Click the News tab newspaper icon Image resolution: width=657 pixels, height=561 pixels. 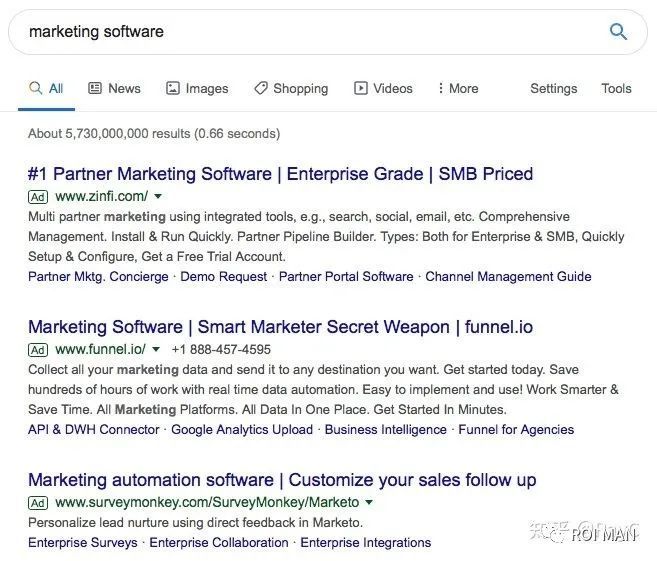[x=95, y=88]
